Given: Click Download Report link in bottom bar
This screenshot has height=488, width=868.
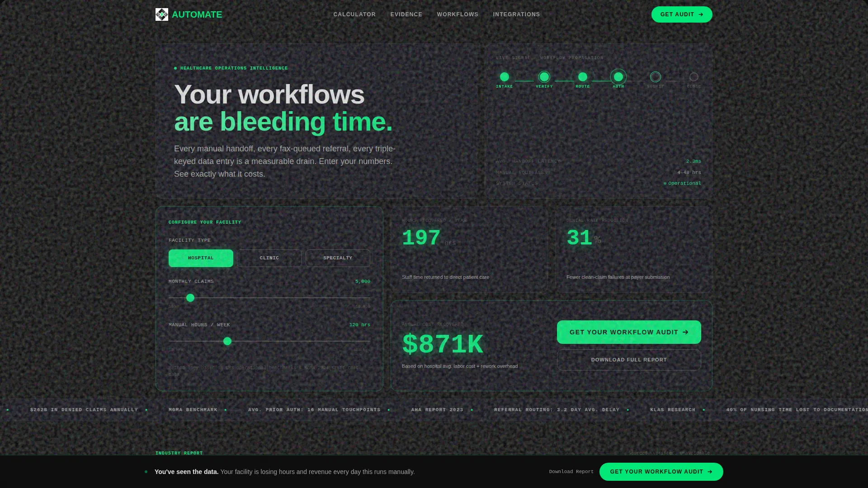Looking at the screenshot, I should 571,472.
